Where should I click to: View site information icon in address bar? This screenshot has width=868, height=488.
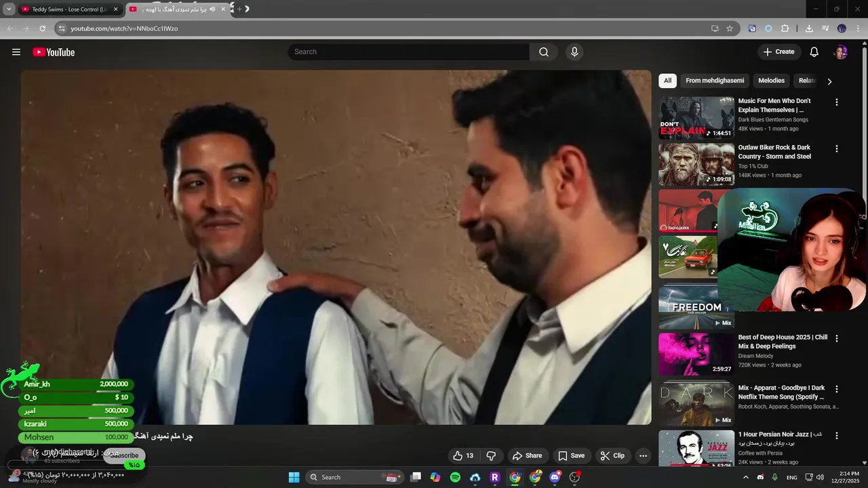(x=62, y=28)
